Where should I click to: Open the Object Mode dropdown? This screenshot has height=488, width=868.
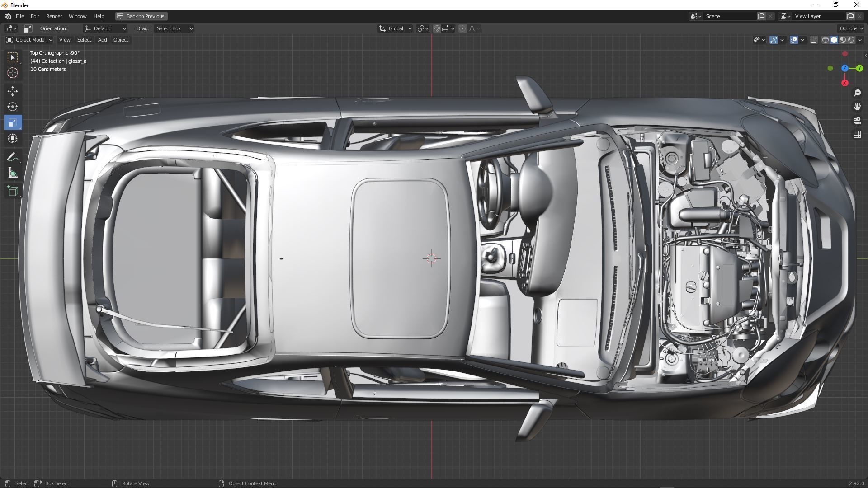(x=29, y=40)
